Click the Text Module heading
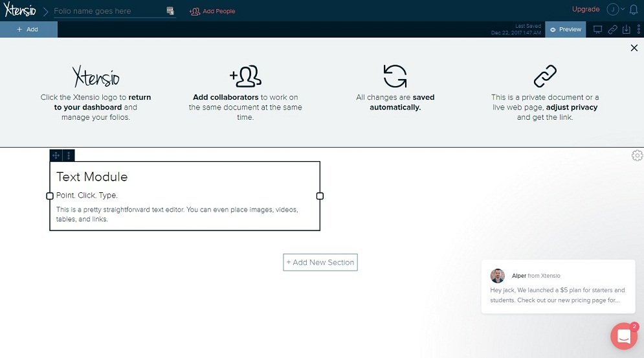This screenshot has width=644, height=358. click(92, 177)
